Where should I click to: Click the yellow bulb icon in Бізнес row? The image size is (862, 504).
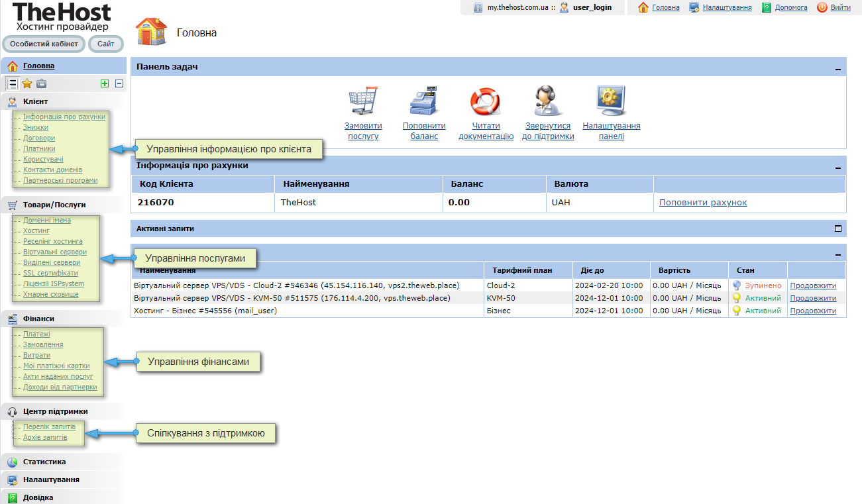click(x=736, y=311)
